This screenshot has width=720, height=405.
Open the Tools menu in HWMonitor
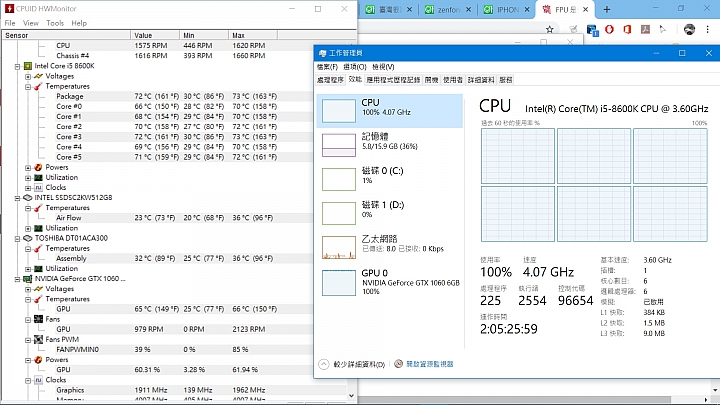click(55, 23)
